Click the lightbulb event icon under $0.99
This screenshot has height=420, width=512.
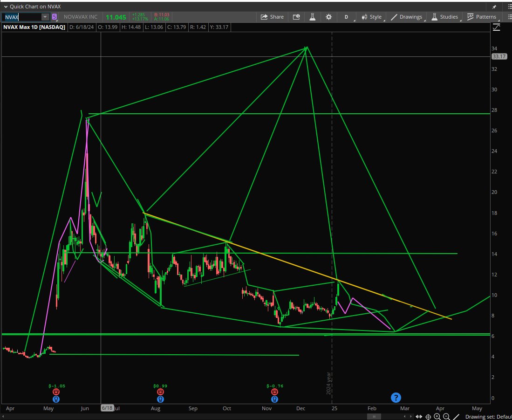[x=160, y=399]
